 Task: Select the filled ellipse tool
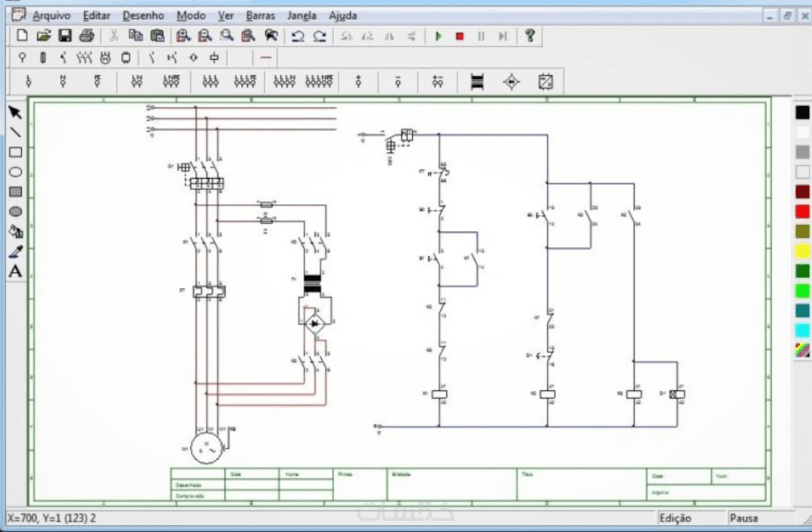click(15, 211)
